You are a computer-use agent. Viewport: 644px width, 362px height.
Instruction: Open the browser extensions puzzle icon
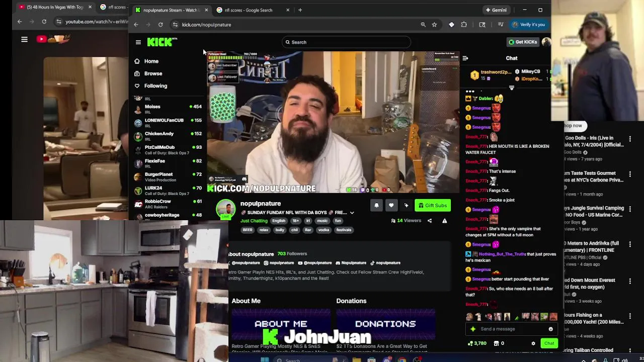(x=464, y=25)
